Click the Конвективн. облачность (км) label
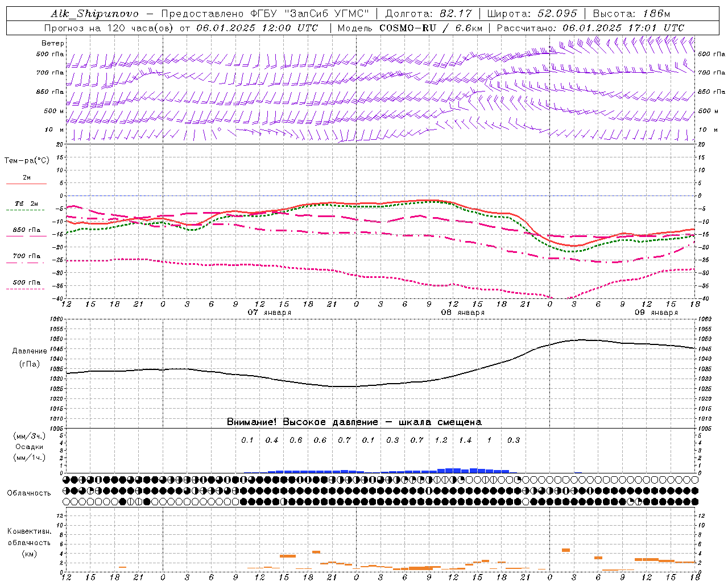Viewport: 728px width, 582px height. (29, 542)
